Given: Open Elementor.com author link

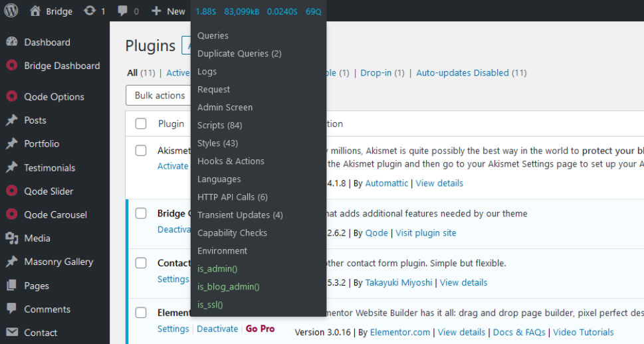Looking at the screenshot, I should (x=400, y=332).
